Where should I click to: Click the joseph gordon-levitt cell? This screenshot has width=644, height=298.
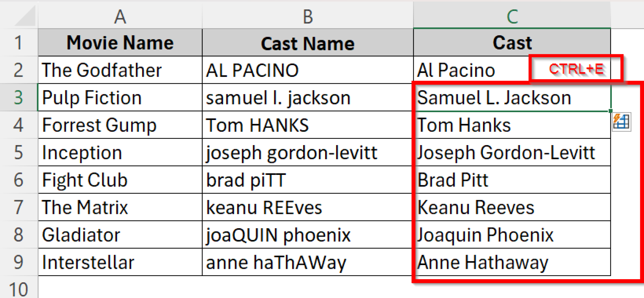click(x=308, y=153)
